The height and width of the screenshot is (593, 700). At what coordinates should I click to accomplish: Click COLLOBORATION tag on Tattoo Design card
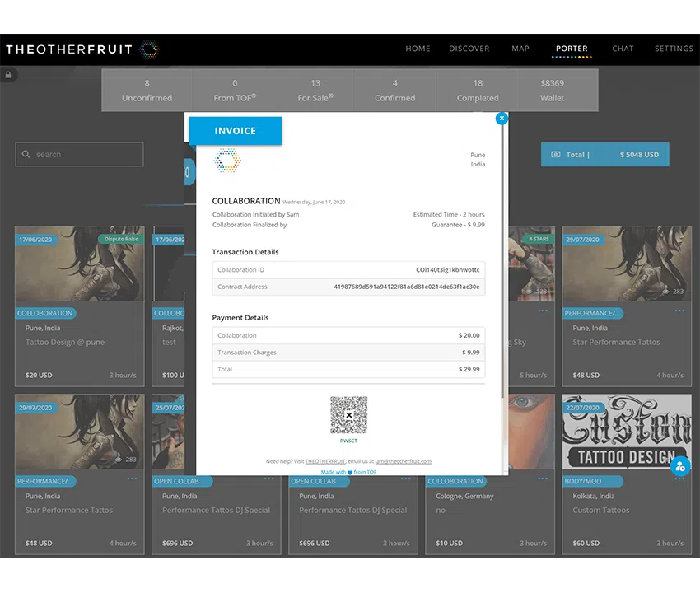coord(45,314)
